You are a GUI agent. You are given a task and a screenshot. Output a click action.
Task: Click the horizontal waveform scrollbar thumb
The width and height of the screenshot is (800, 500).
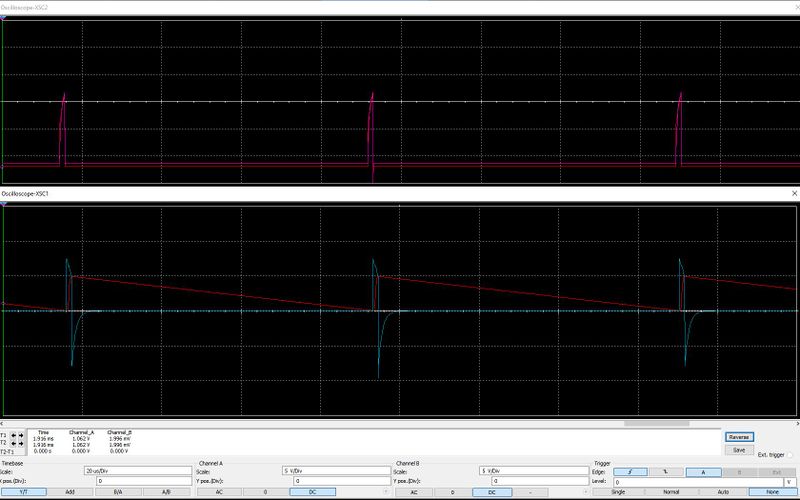(x=655, y=423)
